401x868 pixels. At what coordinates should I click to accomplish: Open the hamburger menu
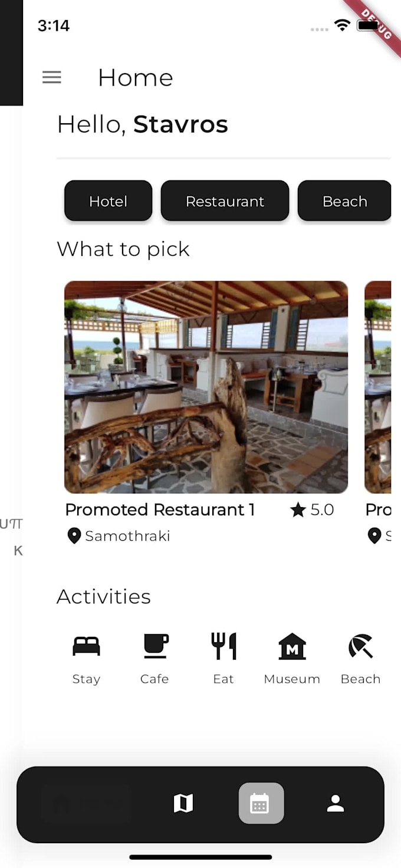point(52,77)
